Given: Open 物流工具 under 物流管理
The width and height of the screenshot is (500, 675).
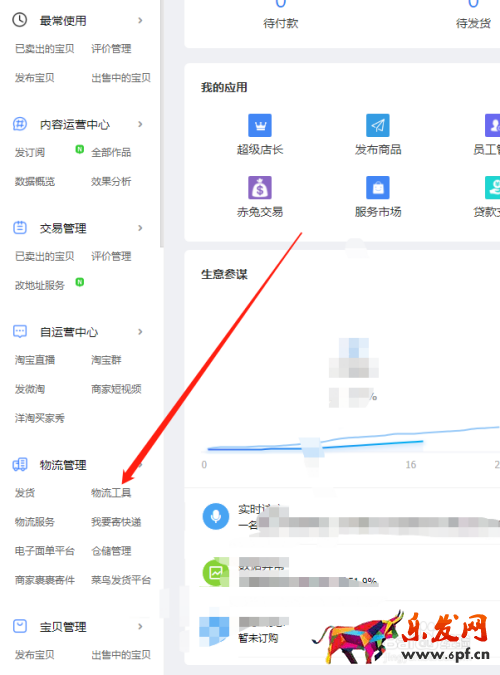Looking at the screenshot, I should [x=111, y=493].
